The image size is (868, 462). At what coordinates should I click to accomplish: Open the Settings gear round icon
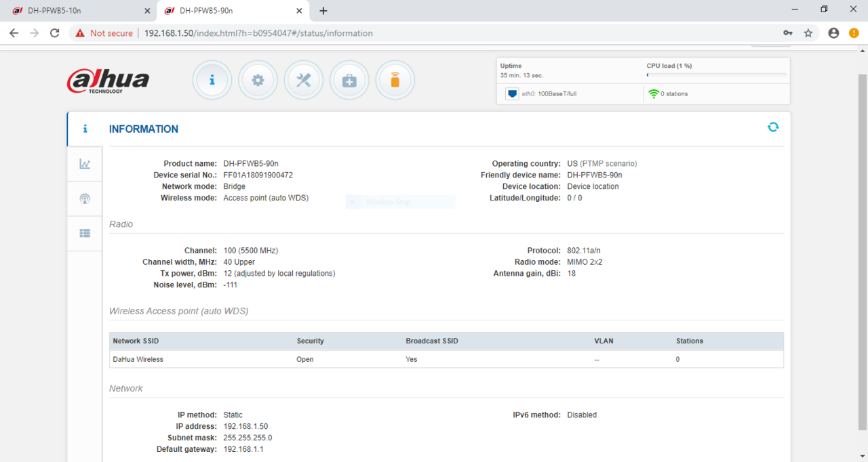point(258,80)
